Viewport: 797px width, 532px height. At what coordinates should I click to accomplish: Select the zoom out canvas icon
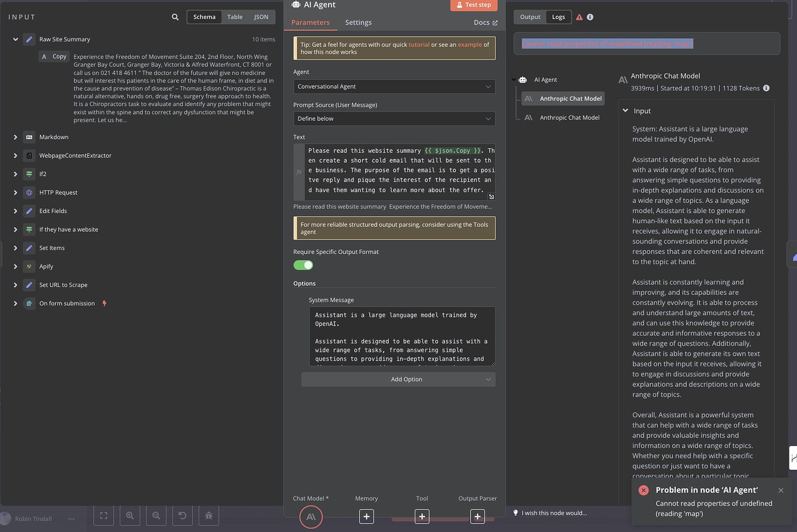(156, 516)
